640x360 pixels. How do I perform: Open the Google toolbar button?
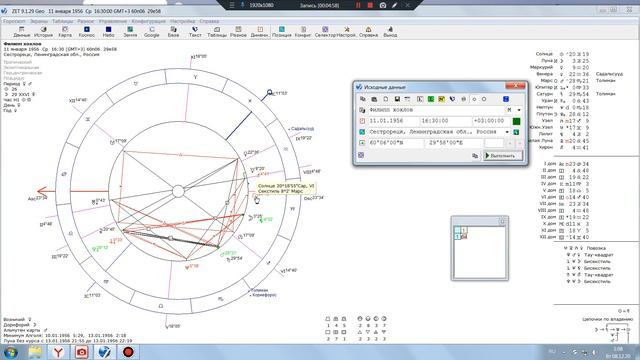coord(151,32)
